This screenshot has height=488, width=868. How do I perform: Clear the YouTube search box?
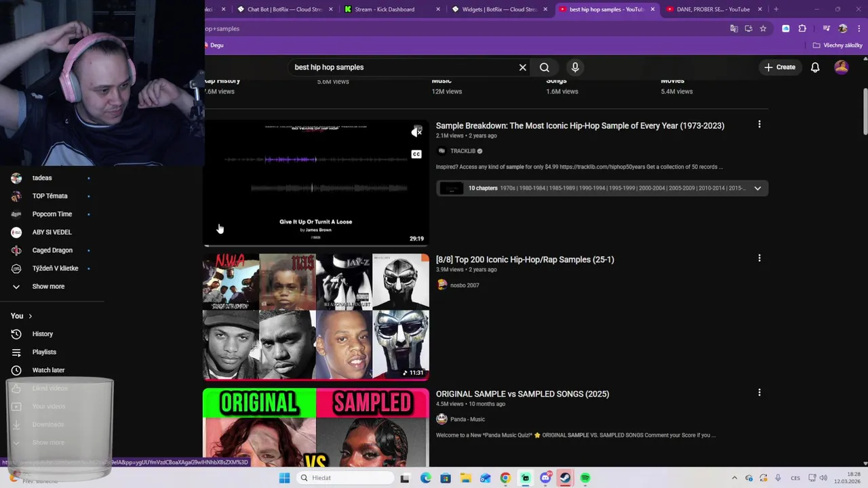coord(522,67)
